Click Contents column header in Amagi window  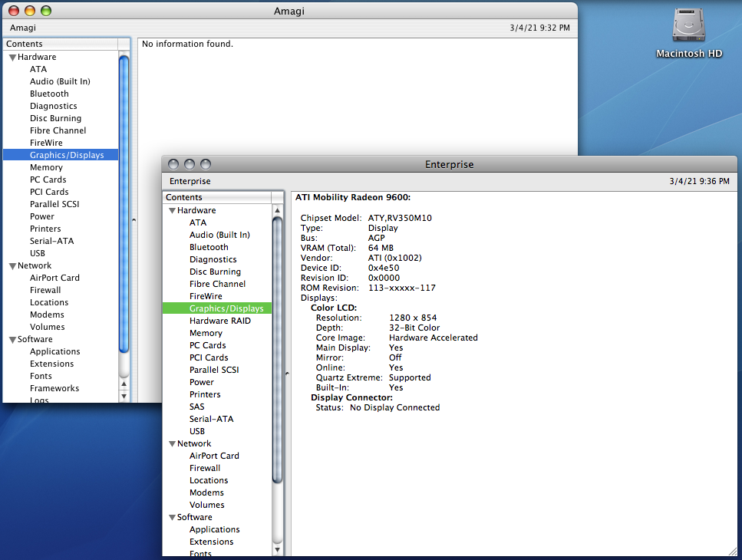(x=61, y=44)
